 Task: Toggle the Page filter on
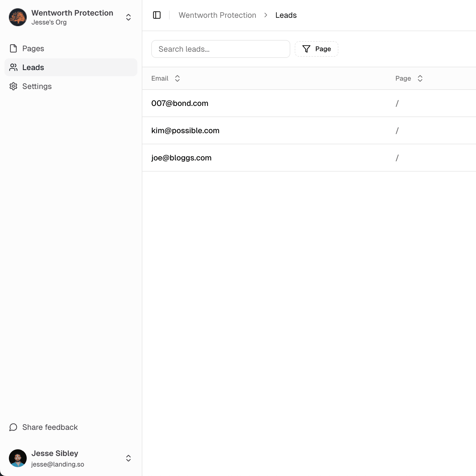coord(316,49)
